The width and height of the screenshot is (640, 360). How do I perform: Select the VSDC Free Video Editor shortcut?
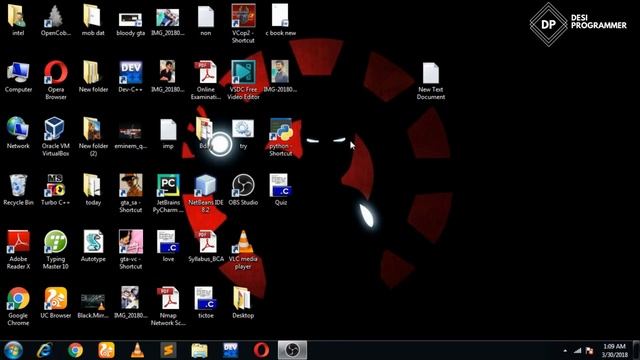[x=243, y=73]
